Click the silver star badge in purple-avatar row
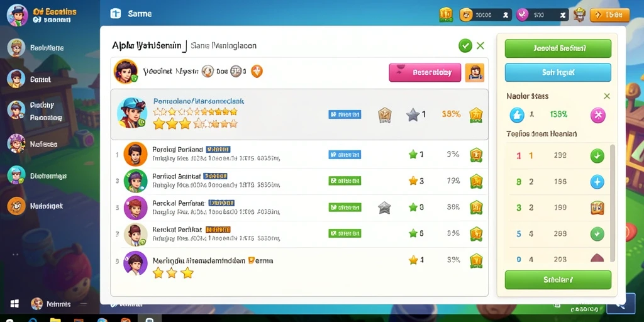This screenshot has height=322, width=644. point(384,208)
